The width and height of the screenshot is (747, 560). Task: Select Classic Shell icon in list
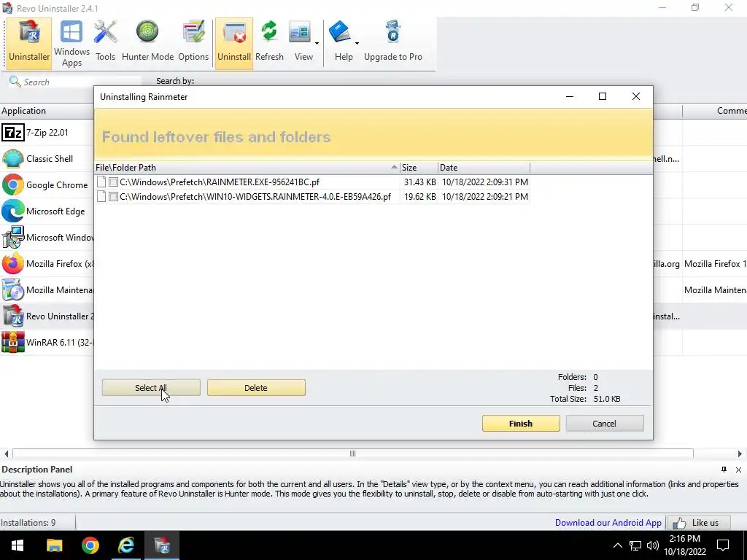13,158
